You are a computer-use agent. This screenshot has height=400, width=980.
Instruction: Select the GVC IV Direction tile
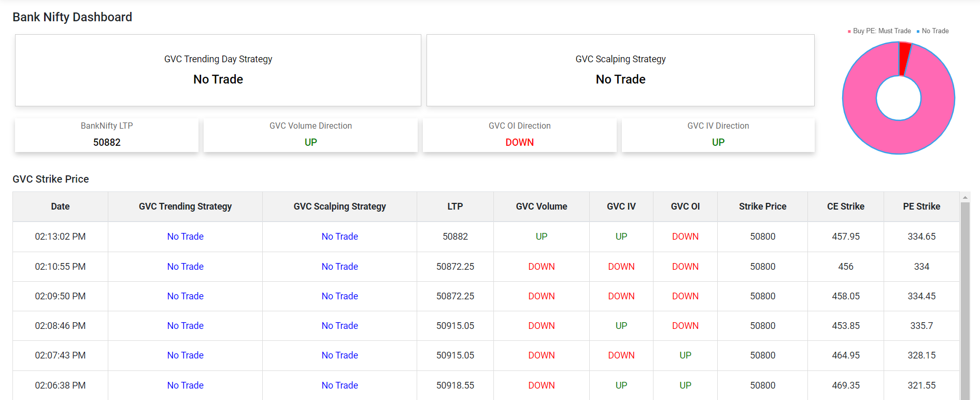pyautogui.click(x=718, y=135)
